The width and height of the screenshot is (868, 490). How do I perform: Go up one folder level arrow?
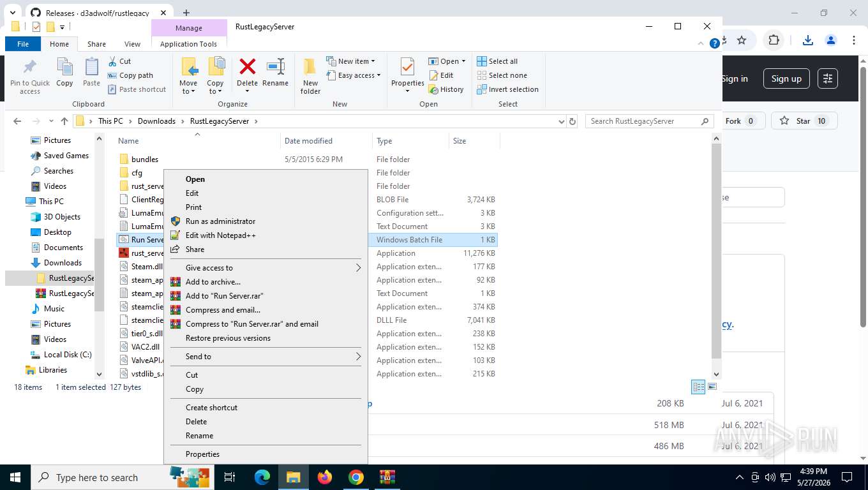[x=64, y=121]
